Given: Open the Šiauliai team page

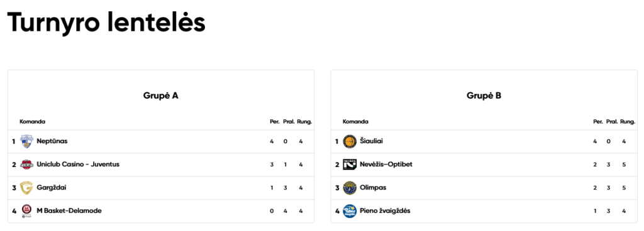Looking at the screenshot, I should click(x=371, y=141).
